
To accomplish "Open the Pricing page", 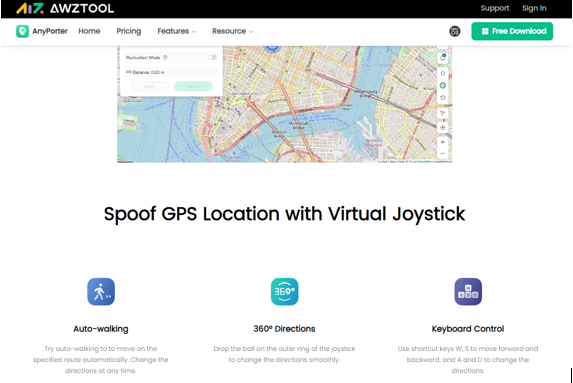I will tap(129, 31).
